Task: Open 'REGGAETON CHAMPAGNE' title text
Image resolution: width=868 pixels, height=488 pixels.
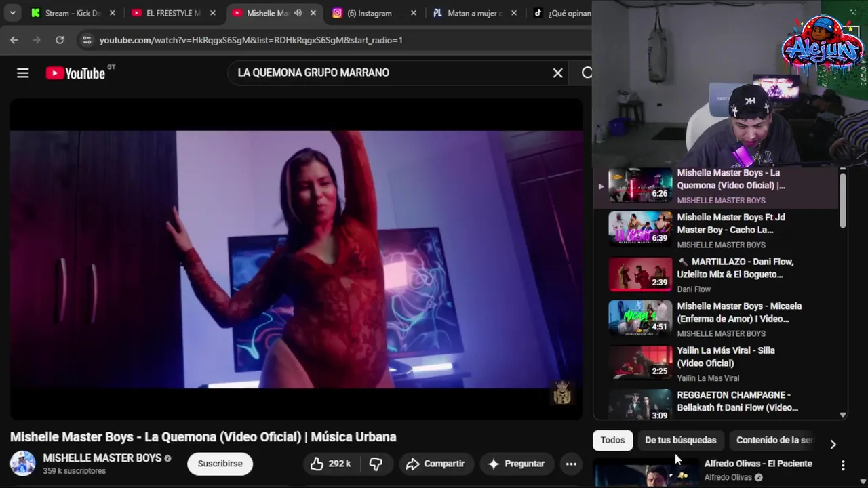Action: click(737, 401)
